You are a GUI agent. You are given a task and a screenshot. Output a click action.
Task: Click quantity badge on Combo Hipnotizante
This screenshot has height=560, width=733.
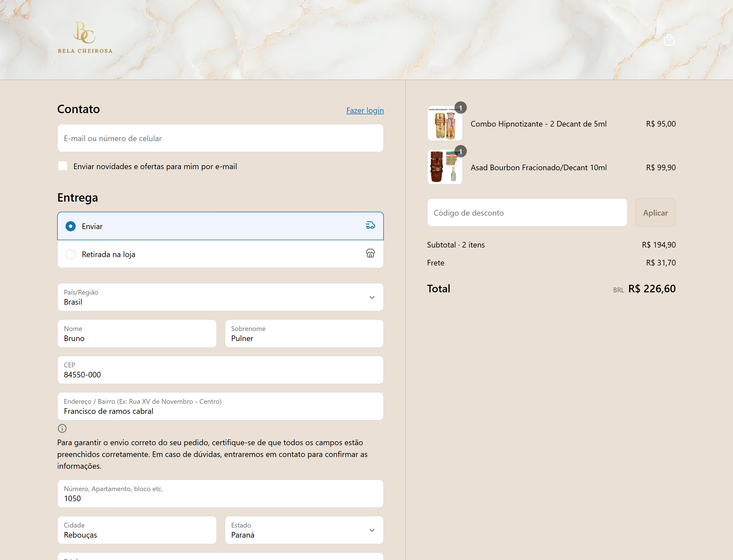(x=460, y=108)
